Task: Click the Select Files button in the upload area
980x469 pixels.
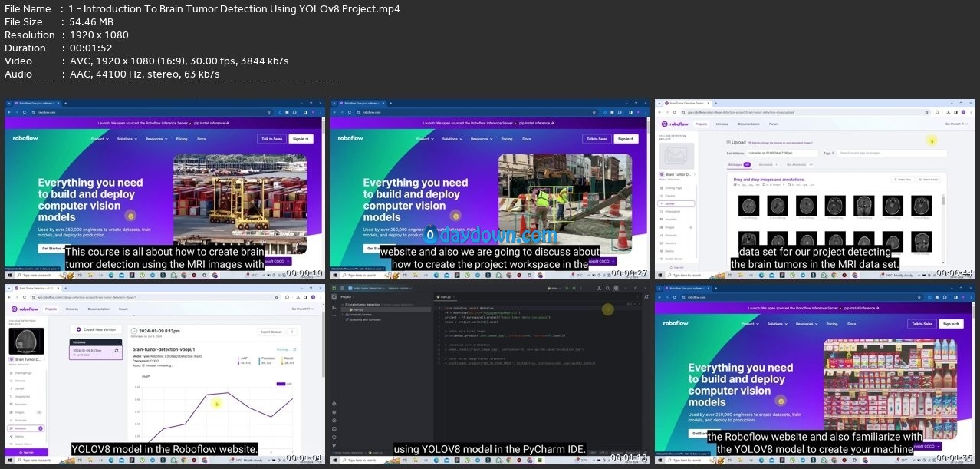Action: tap(903, 180)
